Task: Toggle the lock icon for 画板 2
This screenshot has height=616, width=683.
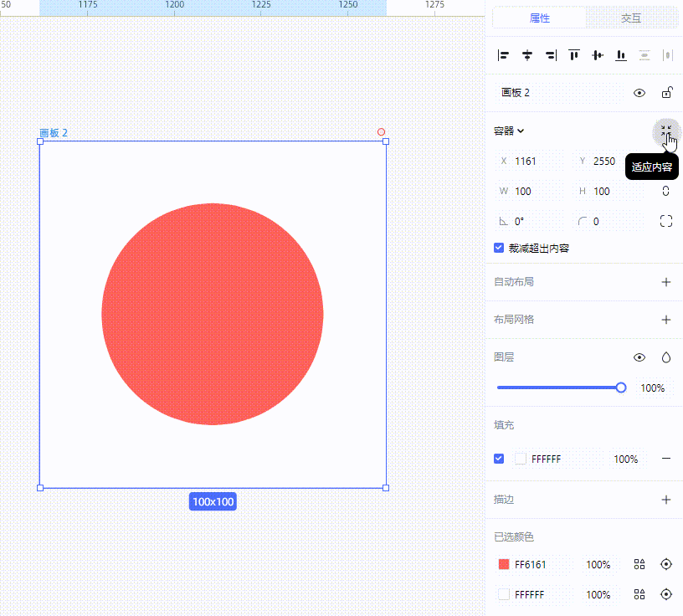Action: (x=667, y=93)
